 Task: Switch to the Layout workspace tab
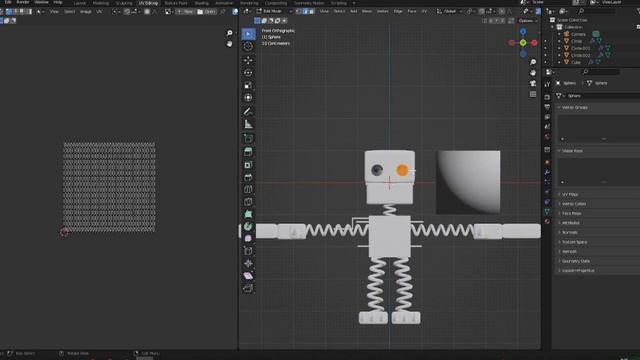80,3
